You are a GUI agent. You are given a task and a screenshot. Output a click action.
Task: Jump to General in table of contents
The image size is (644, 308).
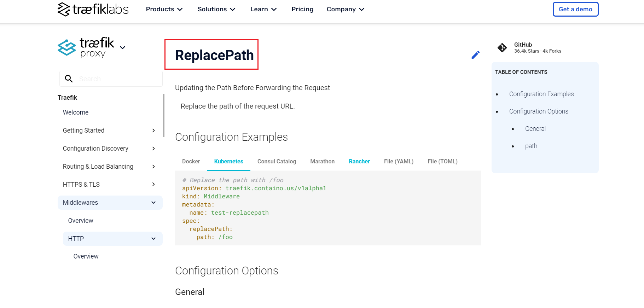[535, 129]
